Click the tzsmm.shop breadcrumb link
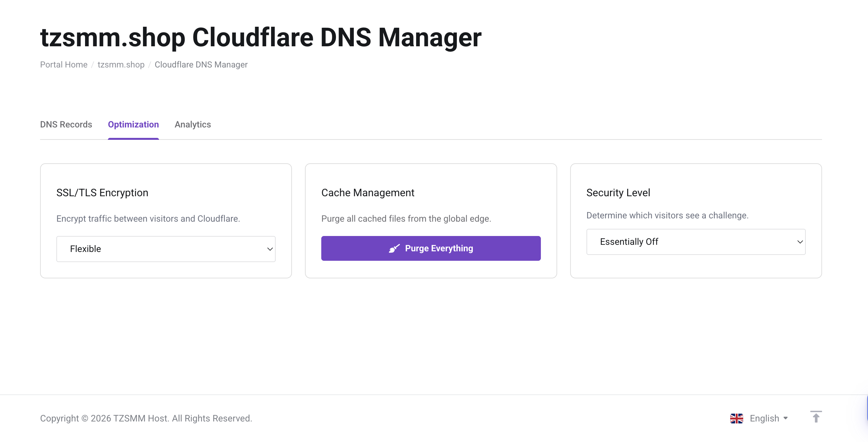 click(121, 65)
